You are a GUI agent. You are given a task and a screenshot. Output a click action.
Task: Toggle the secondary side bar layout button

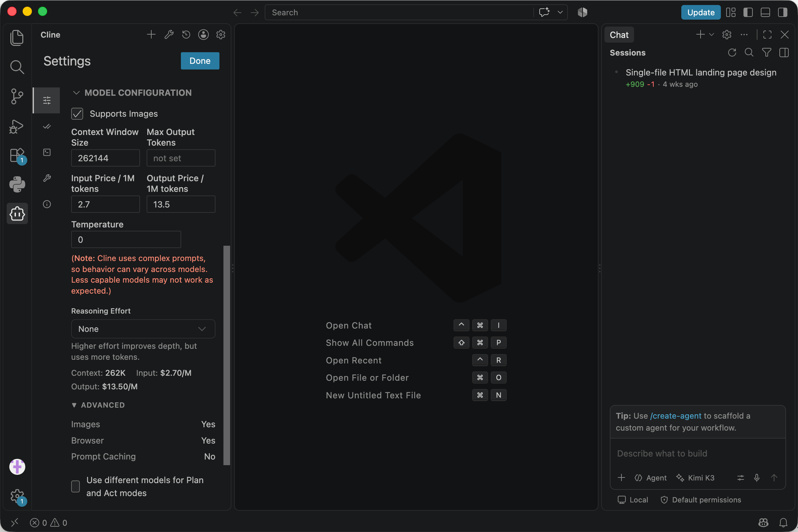pyautogui.click(x=782, y=13)
